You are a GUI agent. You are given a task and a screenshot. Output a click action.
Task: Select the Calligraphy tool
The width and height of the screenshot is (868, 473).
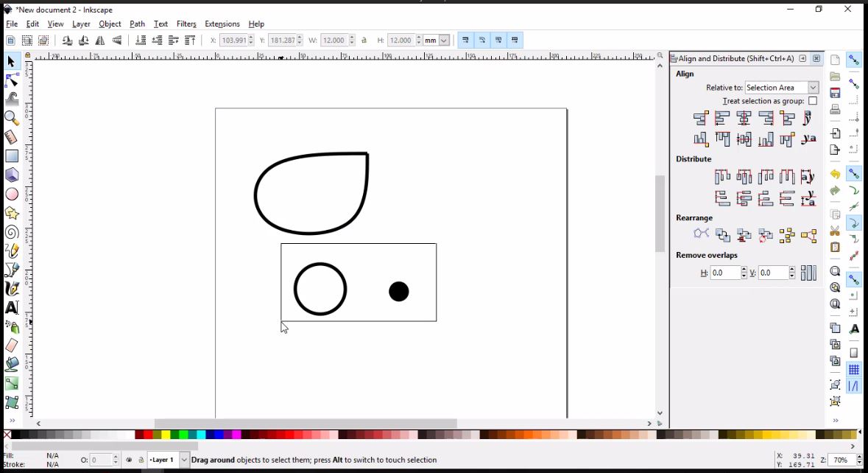(12, 289)
